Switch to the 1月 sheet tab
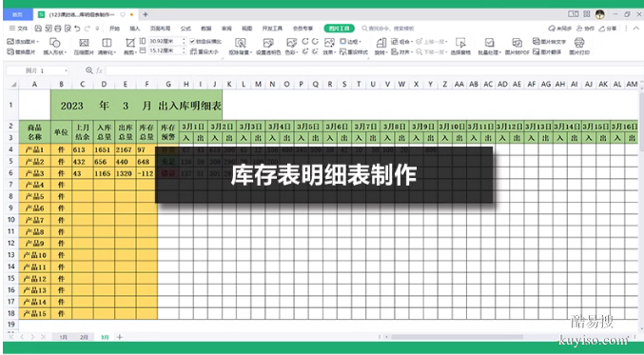 63,337
